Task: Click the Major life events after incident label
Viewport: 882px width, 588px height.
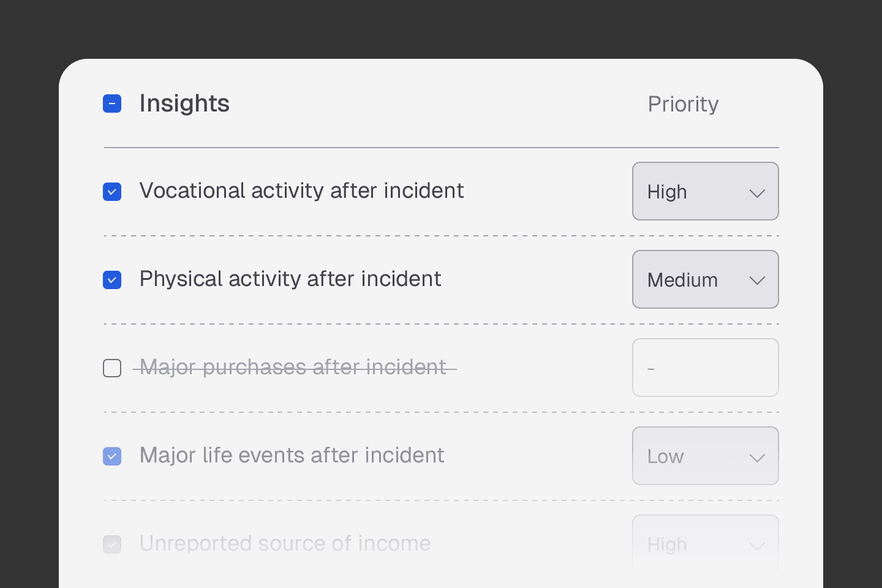Action: (x=292, y=456)
